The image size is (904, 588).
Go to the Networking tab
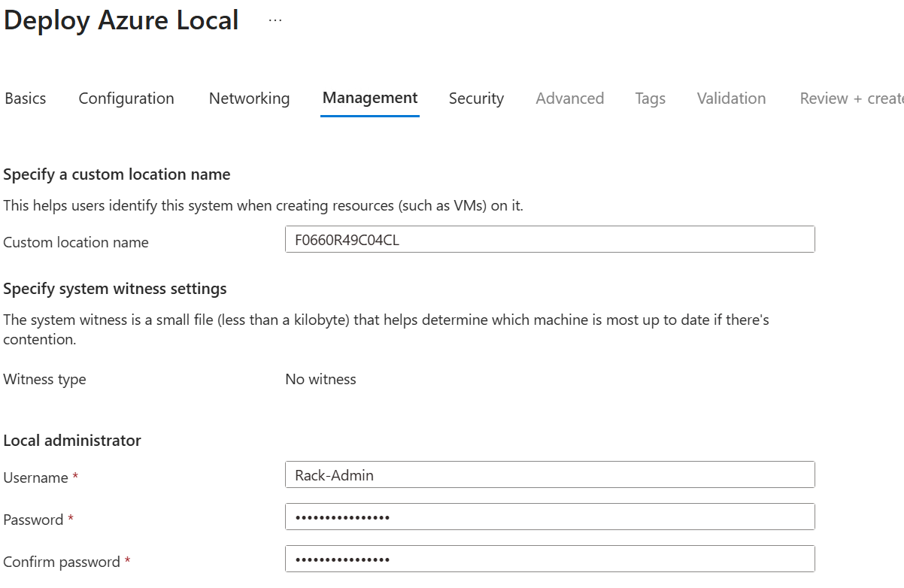pos(249,99)
